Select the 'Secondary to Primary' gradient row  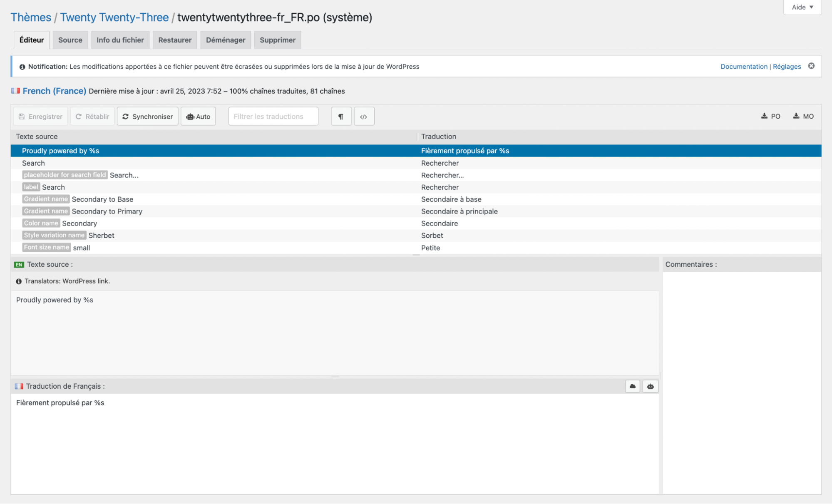[416, 211]
